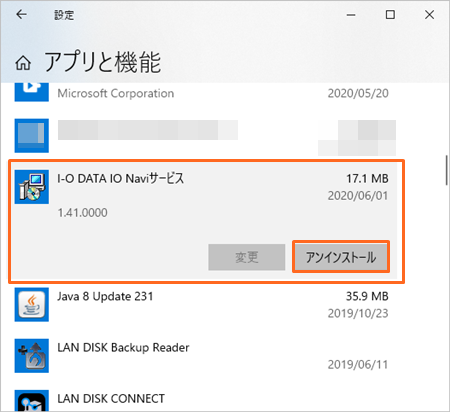Click install date 2020/06/01
The width and height of the screenshot is (450, 412).
point(358,196)
